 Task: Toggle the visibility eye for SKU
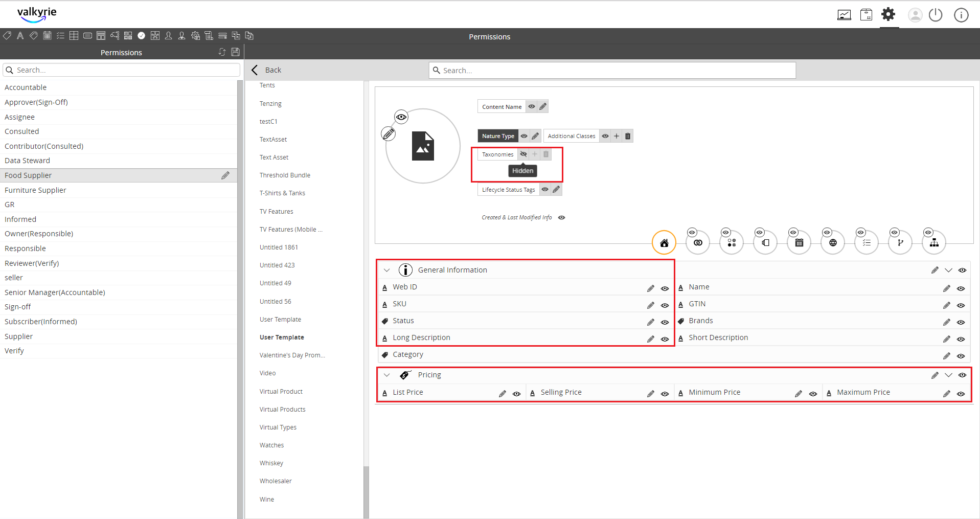[x=665, y=305]
